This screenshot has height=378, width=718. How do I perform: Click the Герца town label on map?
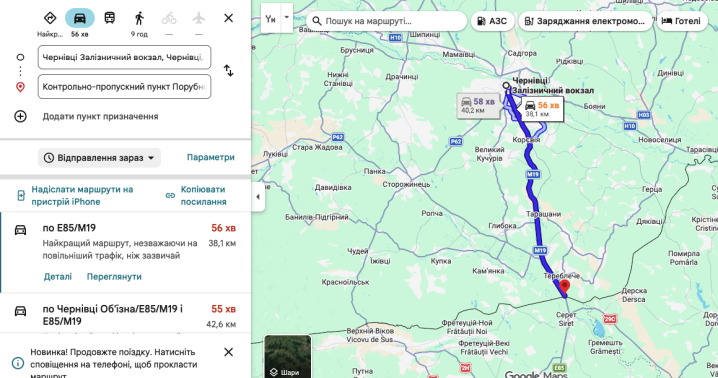[652, 189]
